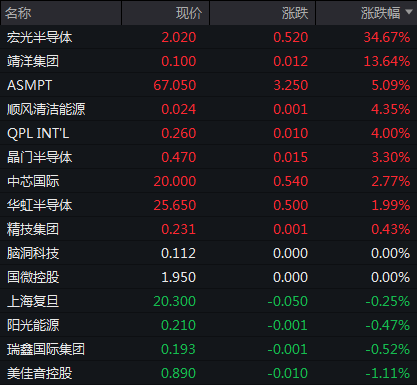Image resolution: width=417 pixels, height=385 pixels.
Task: Sort by the 涨跌幅 dropdown arrow
Action: (x=409, y=12)
